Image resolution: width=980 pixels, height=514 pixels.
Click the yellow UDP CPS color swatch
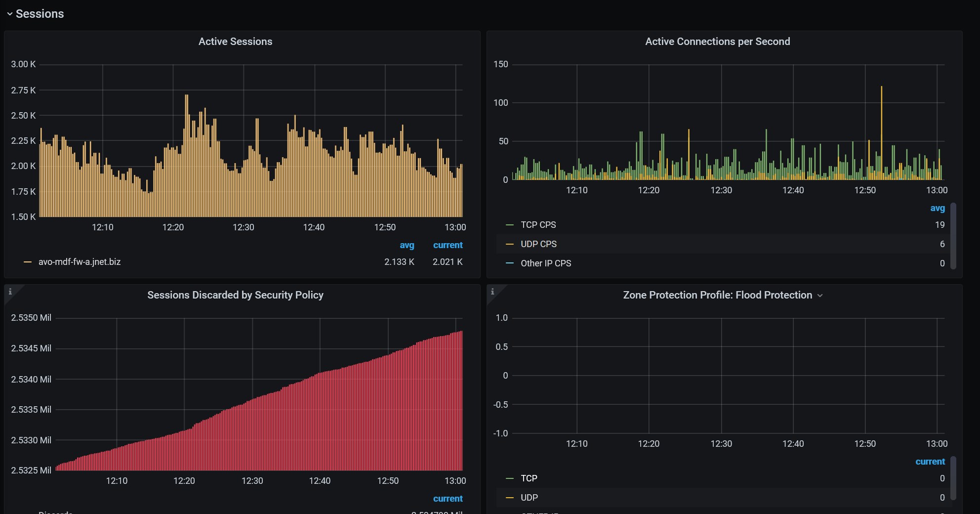pyautogui.click(x=510, y=244)
